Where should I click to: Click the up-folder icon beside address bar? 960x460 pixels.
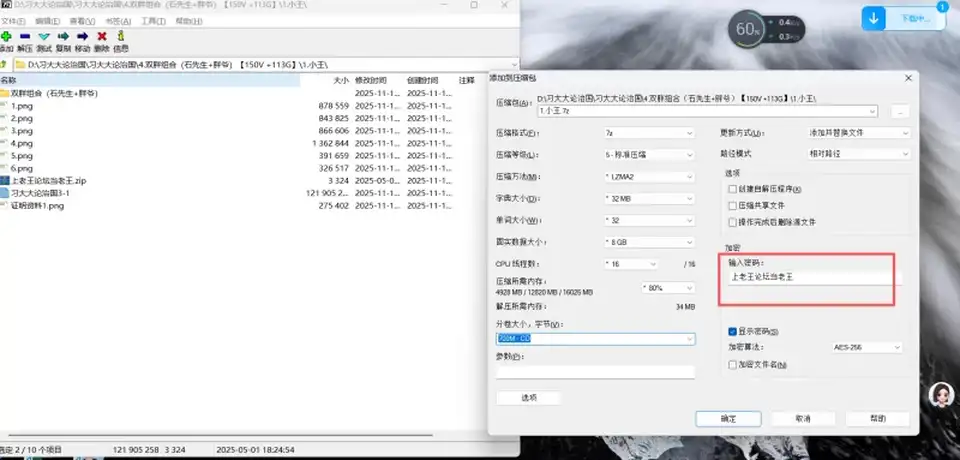tap(4, 64)
